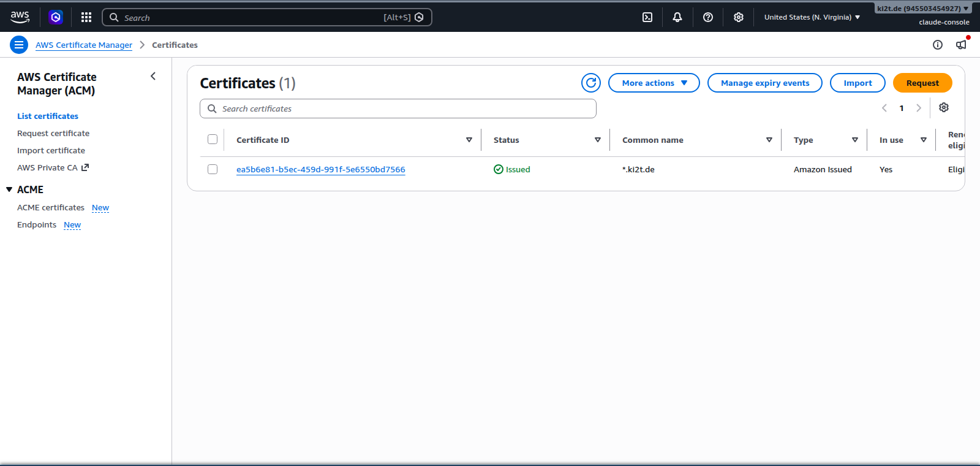Open the console settings gear in the top bar
This screenshot has width=980, height=466.
pyautogui.click(x=739, y=17)
